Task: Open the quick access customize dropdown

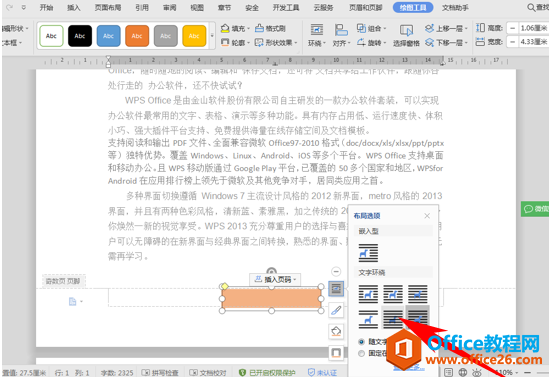Action: point(24,7)
